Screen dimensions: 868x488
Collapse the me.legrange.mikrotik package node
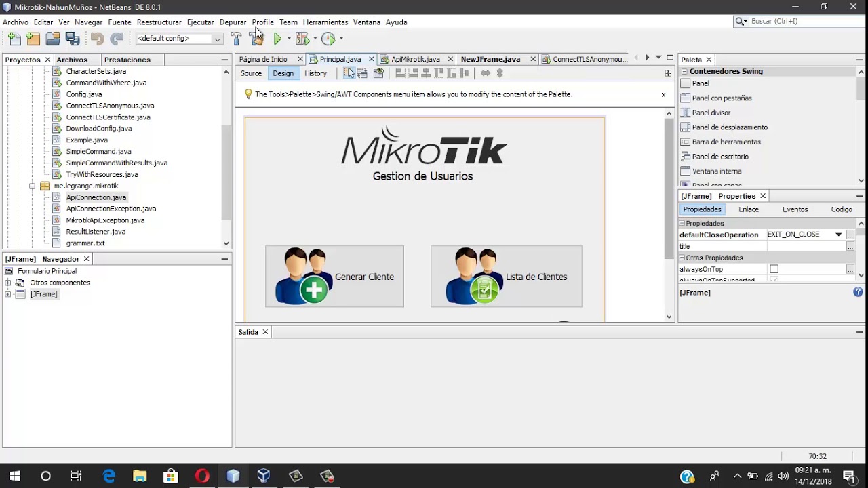coord(32,186)
